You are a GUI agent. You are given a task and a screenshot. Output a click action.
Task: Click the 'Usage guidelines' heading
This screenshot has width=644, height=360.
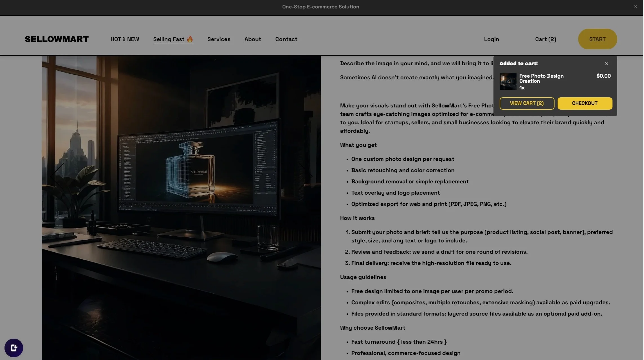363,277
